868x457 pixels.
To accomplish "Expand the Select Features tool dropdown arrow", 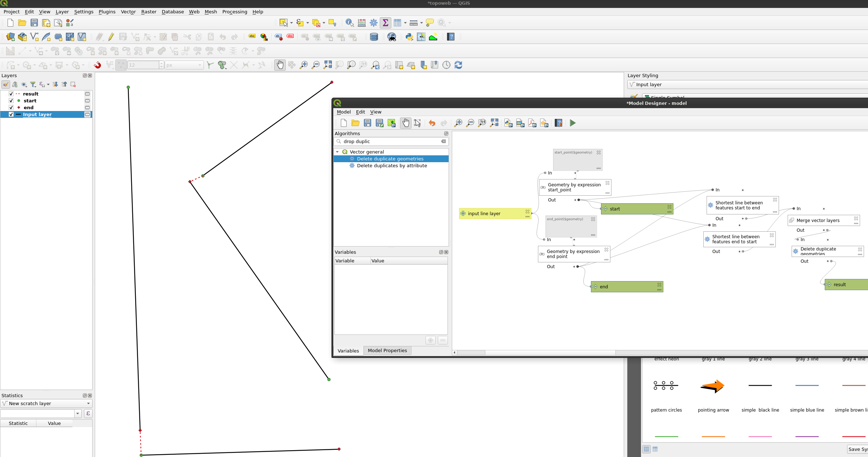I will point(291,23).
